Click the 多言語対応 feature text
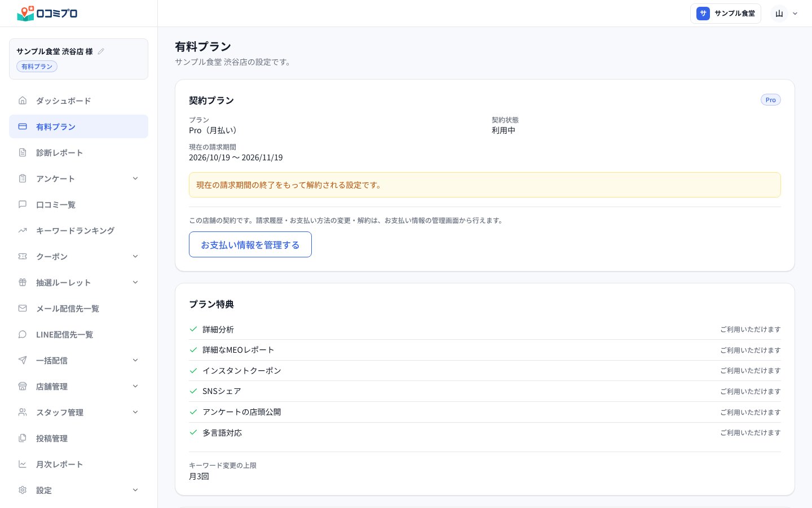The image size is (812, 508). click(x=222, y=433)
